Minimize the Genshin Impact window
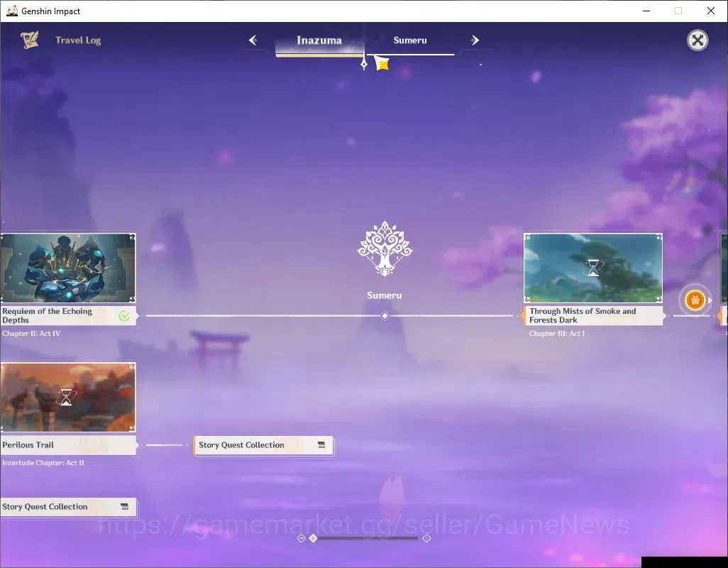The width and height of the screenshot is (728, 568). [646, 11]
